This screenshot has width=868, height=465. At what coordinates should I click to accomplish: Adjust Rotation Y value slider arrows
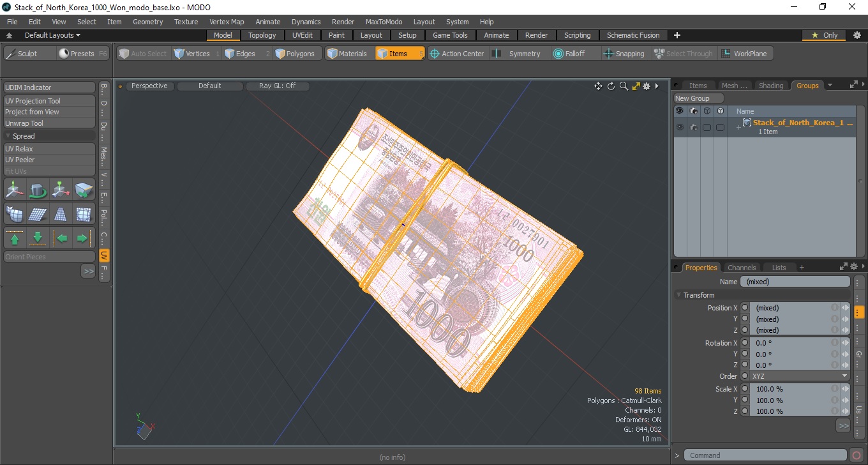pos(846,354)
